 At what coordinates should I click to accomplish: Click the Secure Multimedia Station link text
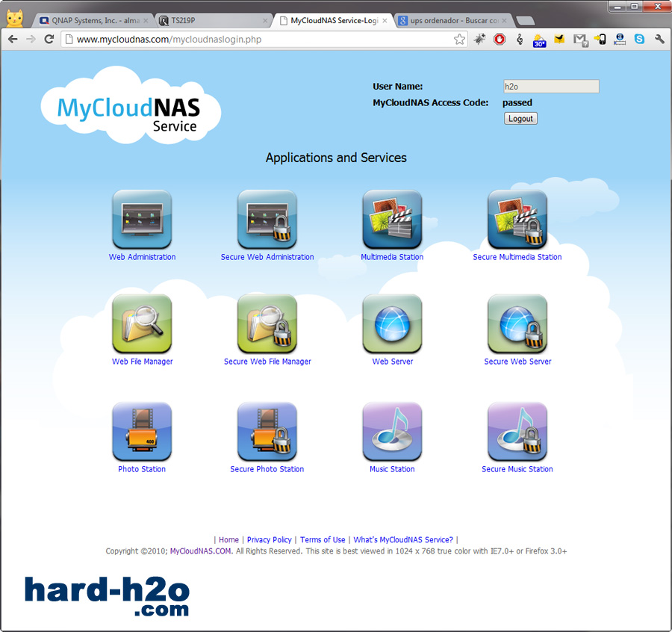pyautogui.click(x=517, y=257)
